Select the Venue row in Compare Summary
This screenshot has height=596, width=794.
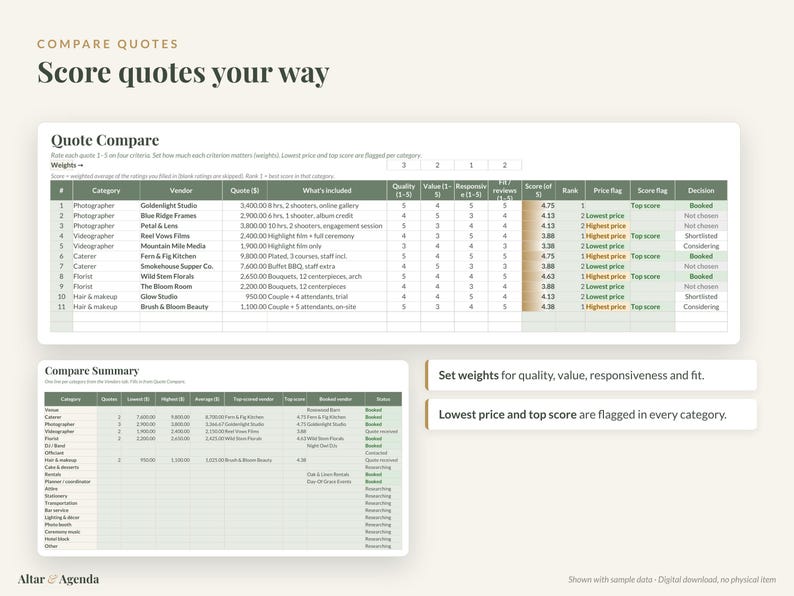(x=223, y=410)
